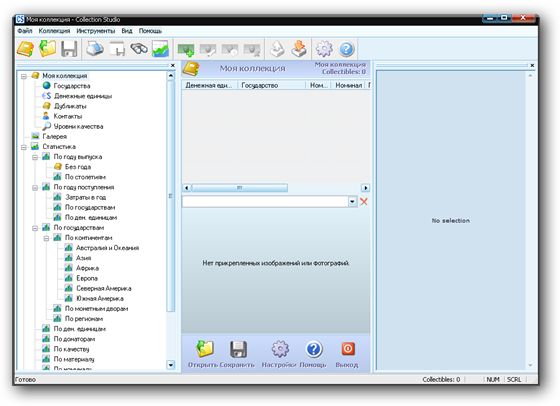The image size is (560, 406).
Task: Open the Вид menu
Action: pos(127,31)
